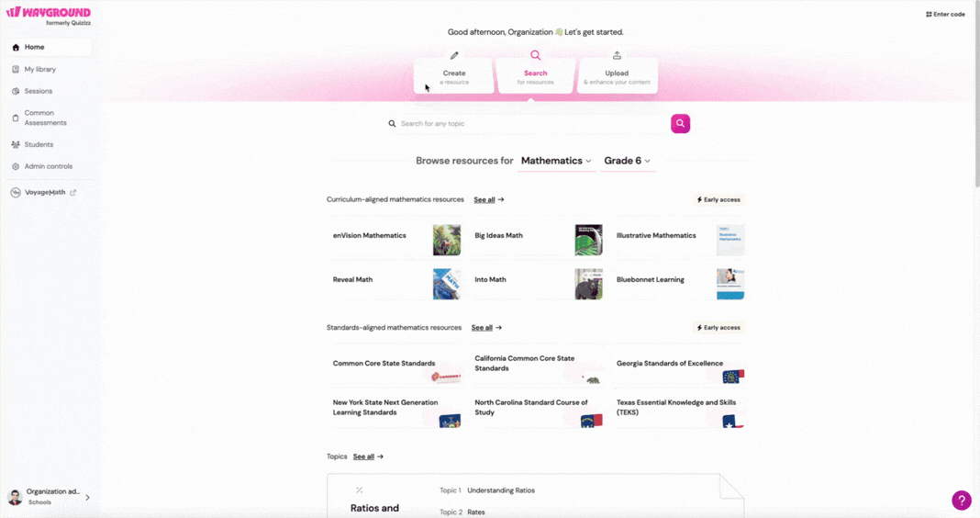Open the pink help question-mark button
This screenshot has width=980, height=518.
(962, 500)
